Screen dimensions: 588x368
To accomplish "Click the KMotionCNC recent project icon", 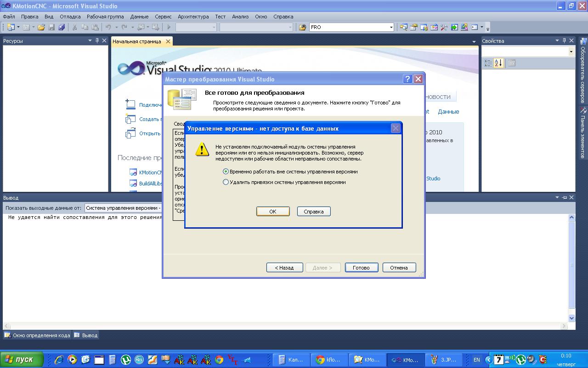I will 133,172.
